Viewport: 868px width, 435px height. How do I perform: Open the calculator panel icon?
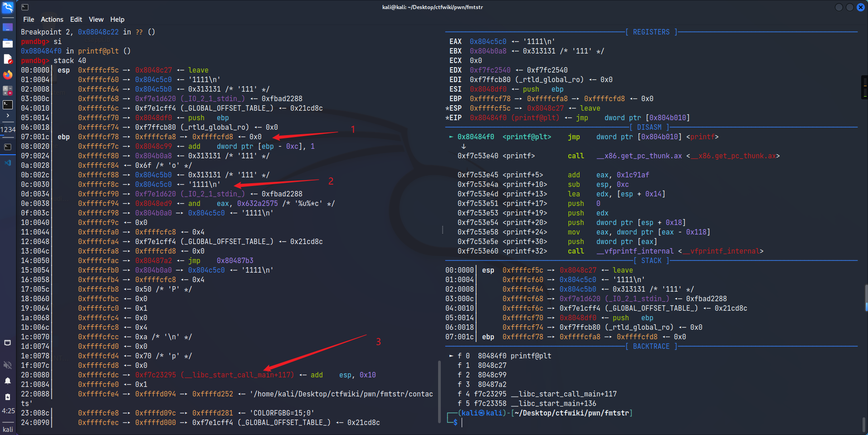(8, 91)
